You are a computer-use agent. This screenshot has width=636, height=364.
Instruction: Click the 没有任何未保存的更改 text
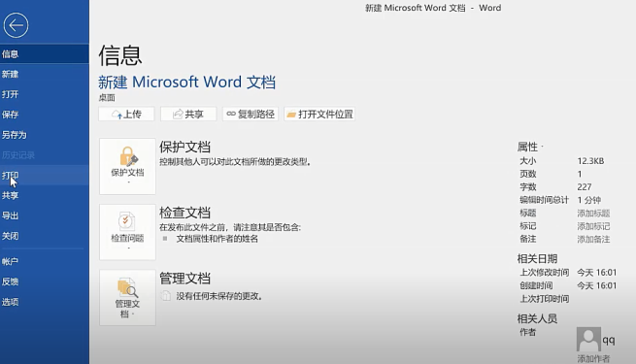[x=219, y=296]
